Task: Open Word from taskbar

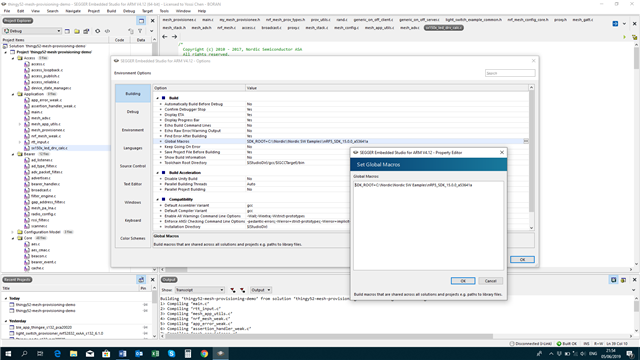Action: pos(122,353)
